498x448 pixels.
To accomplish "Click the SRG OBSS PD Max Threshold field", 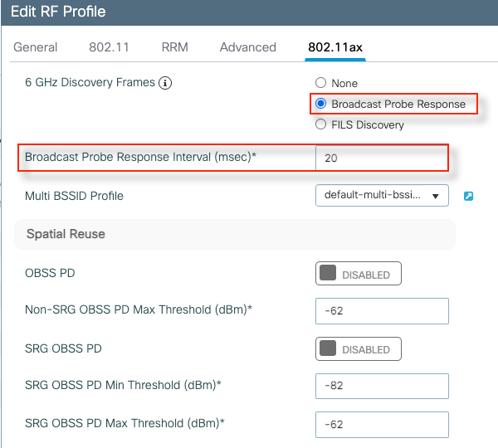I will [382, 424].
